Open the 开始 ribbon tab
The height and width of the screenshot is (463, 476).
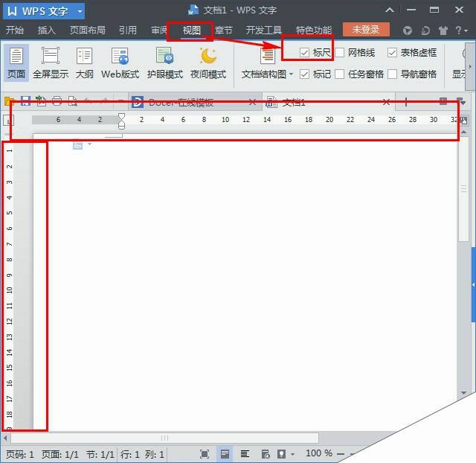(15, 30)
